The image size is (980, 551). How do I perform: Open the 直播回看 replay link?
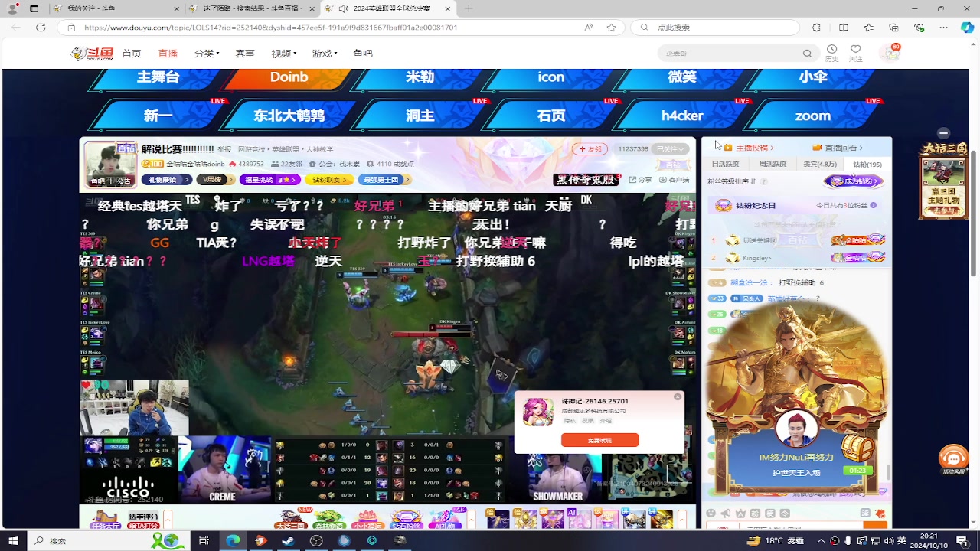[x=838, y=148]
